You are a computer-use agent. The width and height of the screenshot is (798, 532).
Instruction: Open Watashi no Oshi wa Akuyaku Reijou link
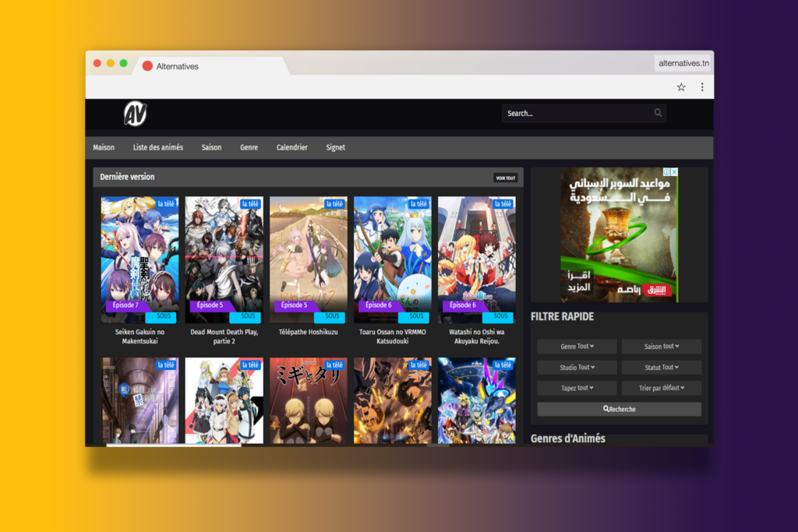[x=477, y=336]
